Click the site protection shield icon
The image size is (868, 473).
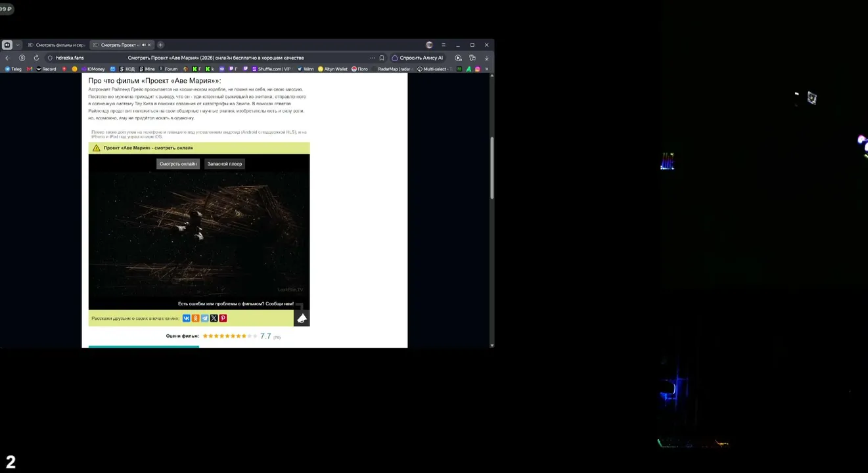[x=50, y=58]
